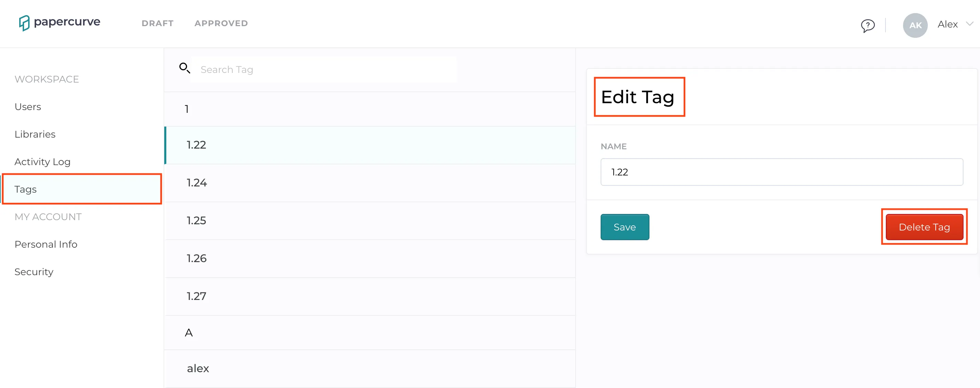
Task: Switch to the APPROVED tab
Action: (221, 23)
